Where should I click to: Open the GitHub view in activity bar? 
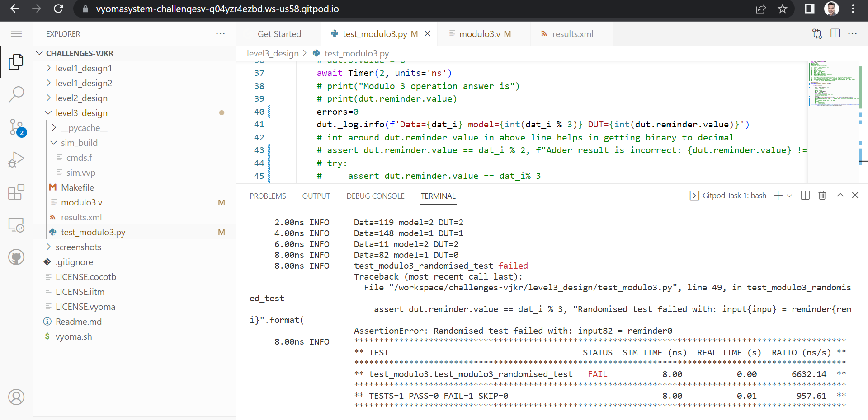(x=16, y=257)
